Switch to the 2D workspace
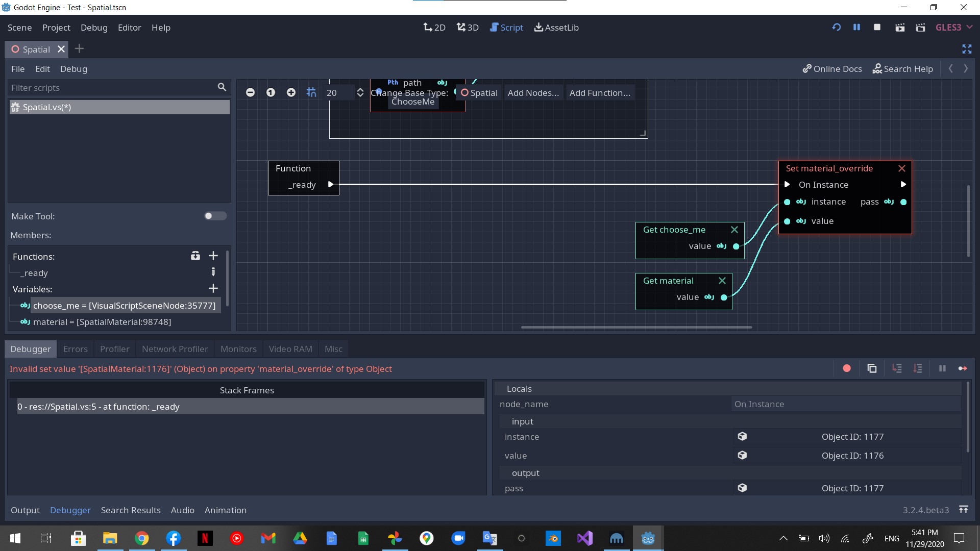Screen dimensions: 980x551 click(x=434, y=28)
